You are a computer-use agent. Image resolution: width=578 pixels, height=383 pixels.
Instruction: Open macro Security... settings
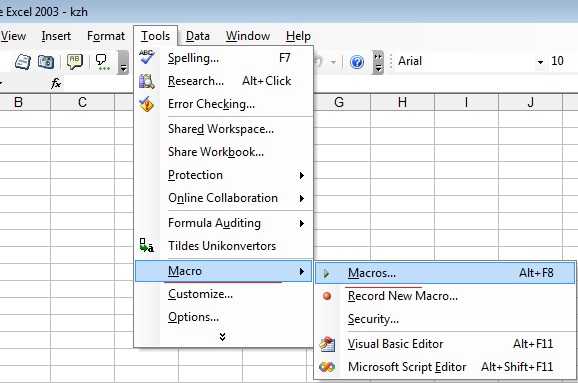445,319
